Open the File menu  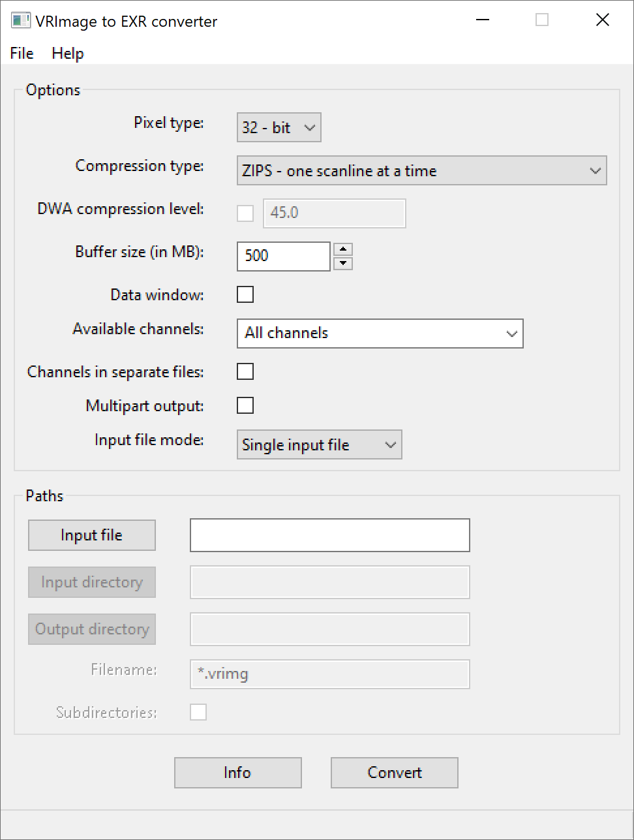[x=21, y=53]
